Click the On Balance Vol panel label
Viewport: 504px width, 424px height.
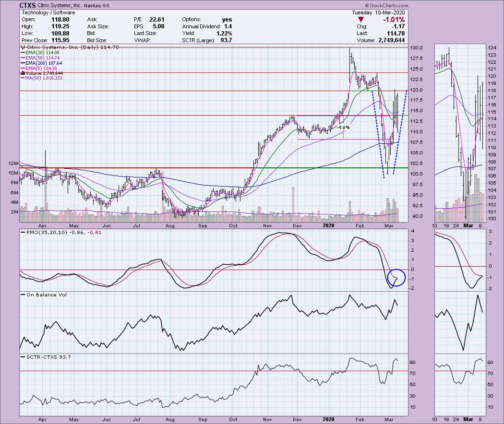pyautogui.click(x=47, y=294)
